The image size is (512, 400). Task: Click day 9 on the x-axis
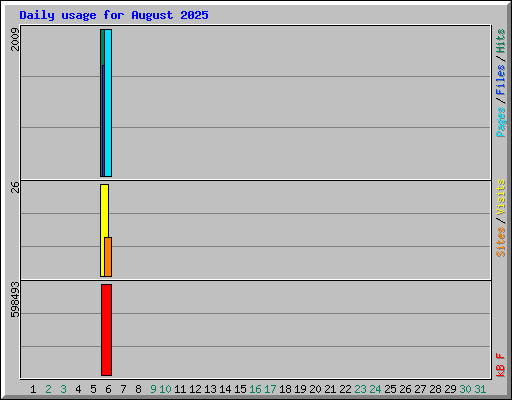click(153, 389)
